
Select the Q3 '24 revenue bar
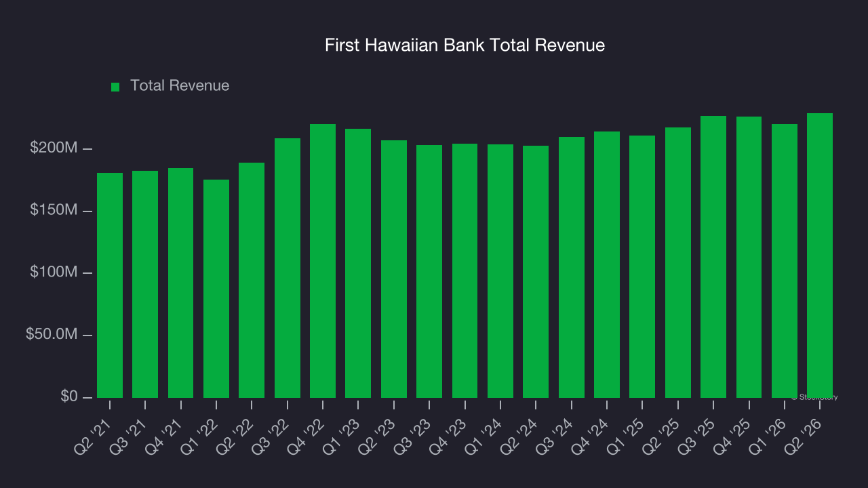click(572, 267)
